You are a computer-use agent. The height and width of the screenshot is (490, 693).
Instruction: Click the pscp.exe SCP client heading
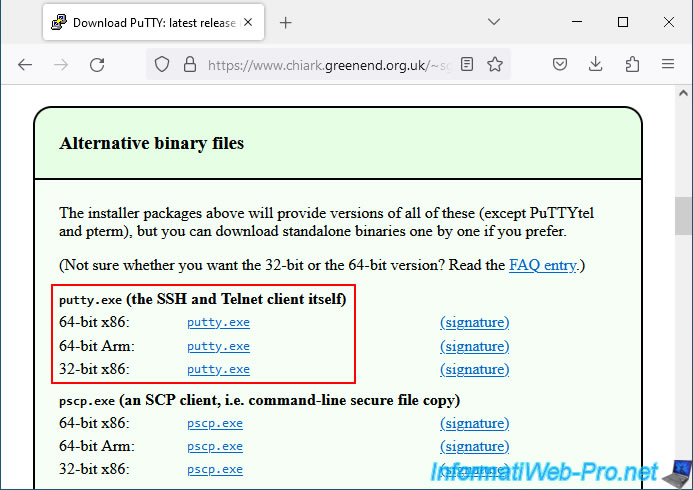coord(259,400)
